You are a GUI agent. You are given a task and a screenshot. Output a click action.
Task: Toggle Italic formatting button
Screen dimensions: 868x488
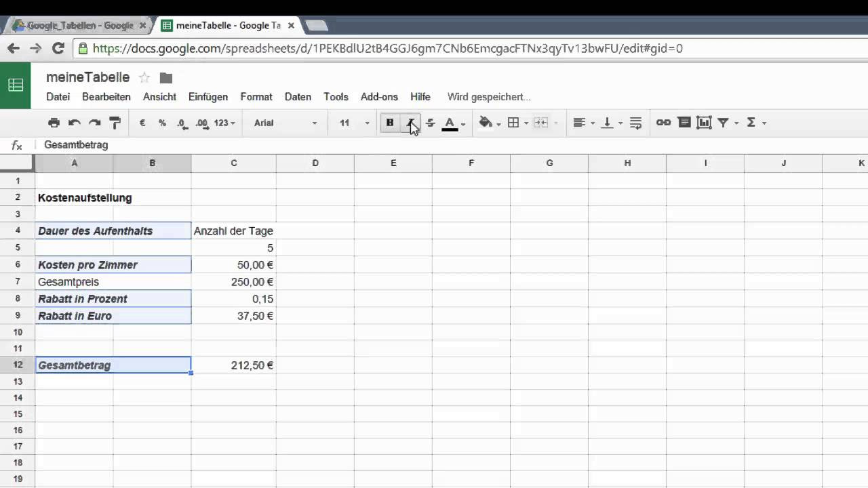coord(410,123)
